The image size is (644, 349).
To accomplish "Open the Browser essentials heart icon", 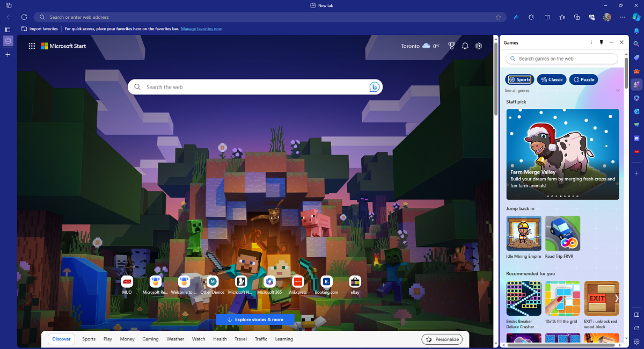I will pyautogui.click(x=591, y=17).
